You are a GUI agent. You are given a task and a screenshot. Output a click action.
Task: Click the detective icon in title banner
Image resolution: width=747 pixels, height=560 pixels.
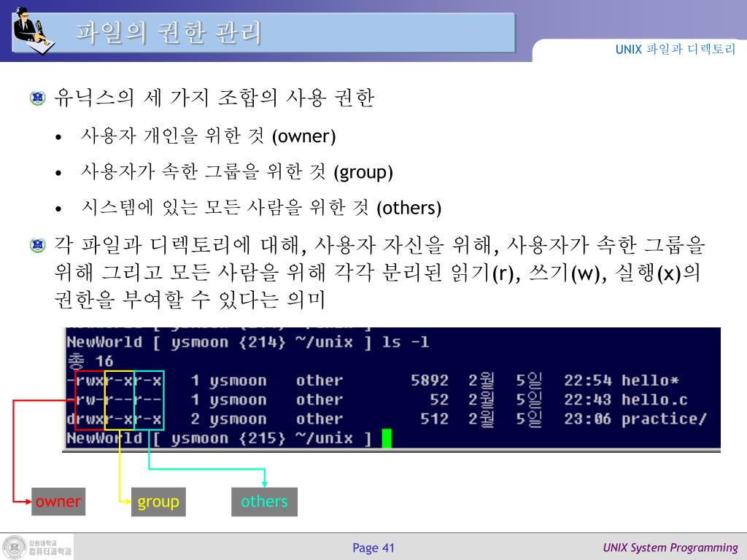(34, 31)
